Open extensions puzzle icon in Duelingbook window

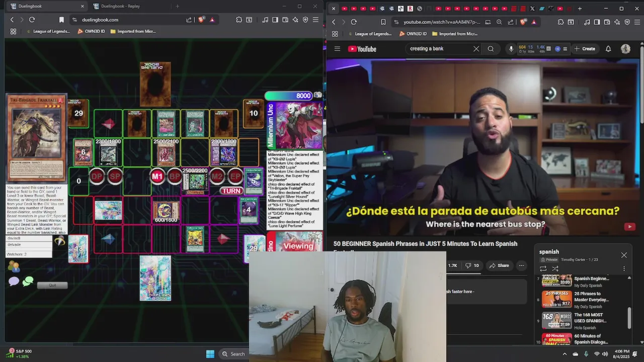[239, 20]
